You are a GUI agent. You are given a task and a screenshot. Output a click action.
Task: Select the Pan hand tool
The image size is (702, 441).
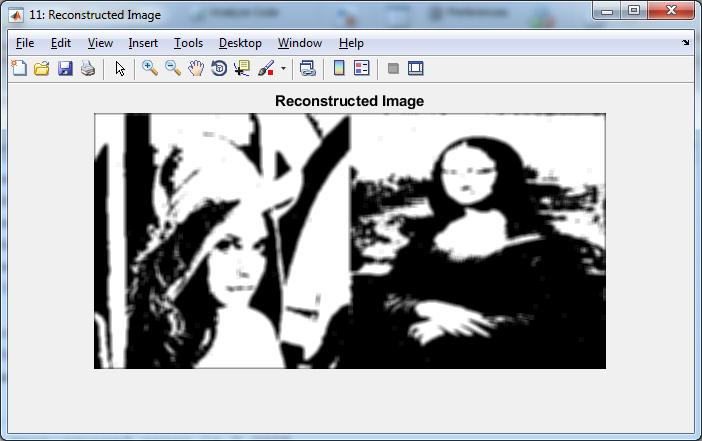tap(196, 69)
